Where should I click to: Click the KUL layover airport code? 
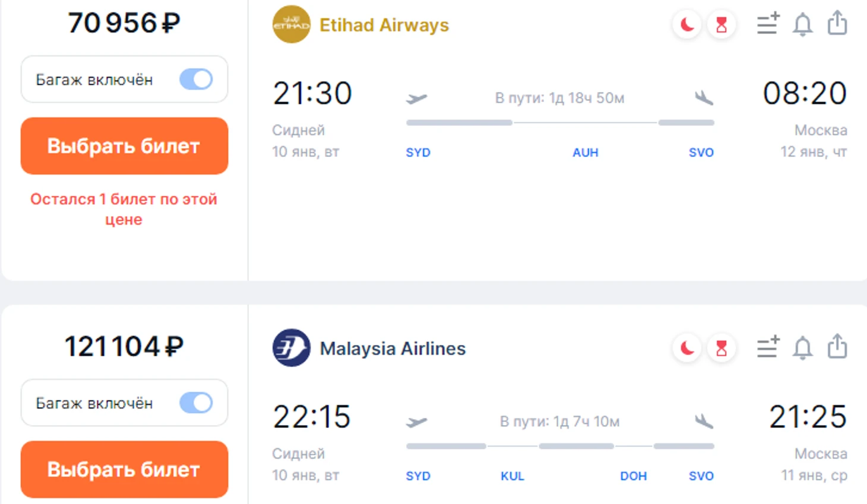512,476
